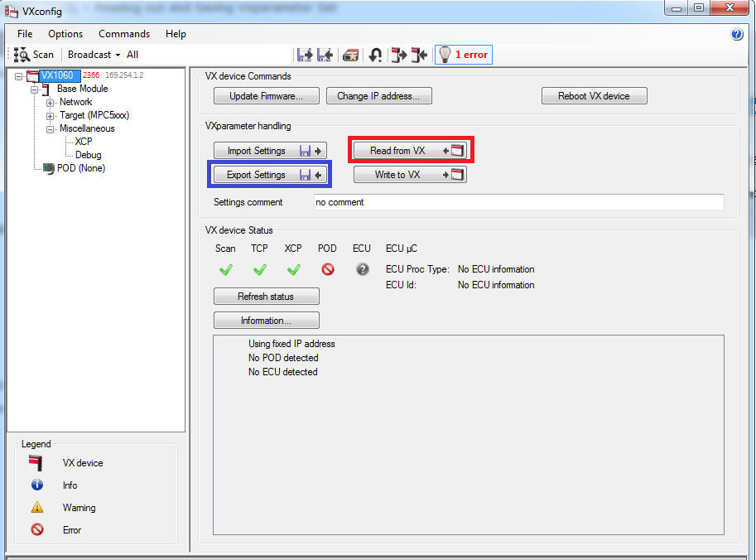Screen dimensions: 756x560
Task: Click the VX device legend icon
Action: click(x=36, y=463)
